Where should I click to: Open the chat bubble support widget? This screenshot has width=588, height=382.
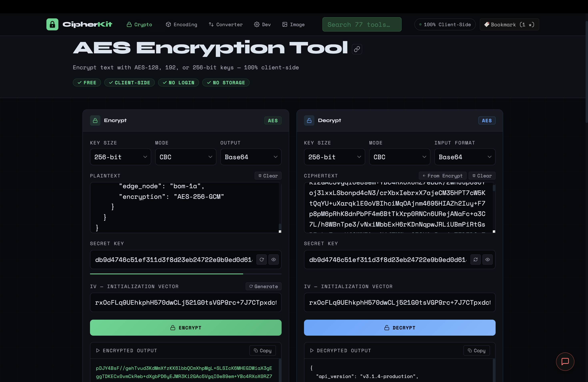pos(565,361)
